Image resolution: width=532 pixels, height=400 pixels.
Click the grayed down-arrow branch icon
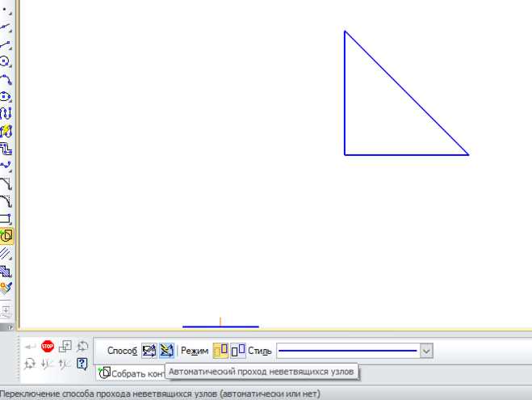47,364
